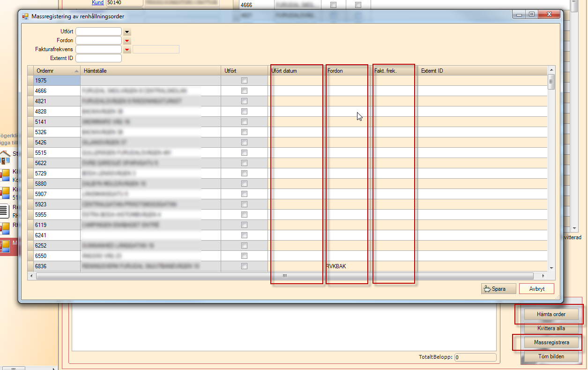Click the Fordon column header
This screenshot has width=588, height=370.
pos(346,71)
